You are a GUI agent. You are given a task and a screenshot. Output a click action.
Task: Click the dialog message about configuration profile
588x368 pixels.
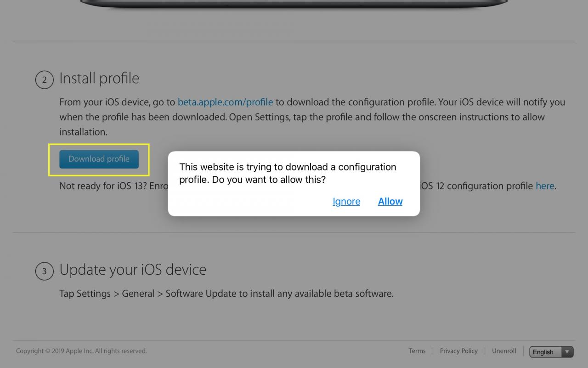pyautogui.click(x=288, y=173)
